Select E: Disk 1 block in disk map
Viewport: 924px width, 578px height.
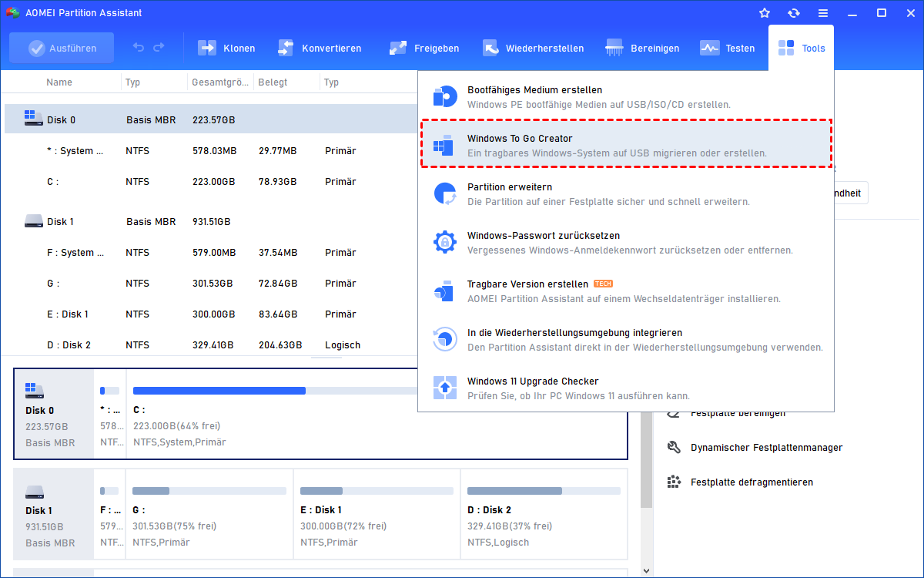click(377, 513)
